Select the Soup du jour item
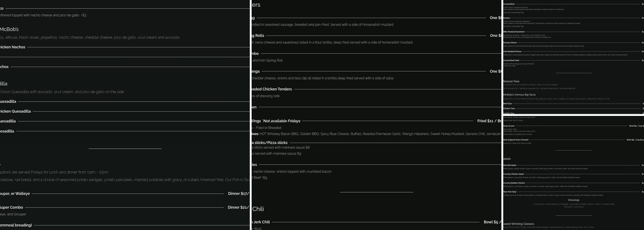 click(509, 126)
